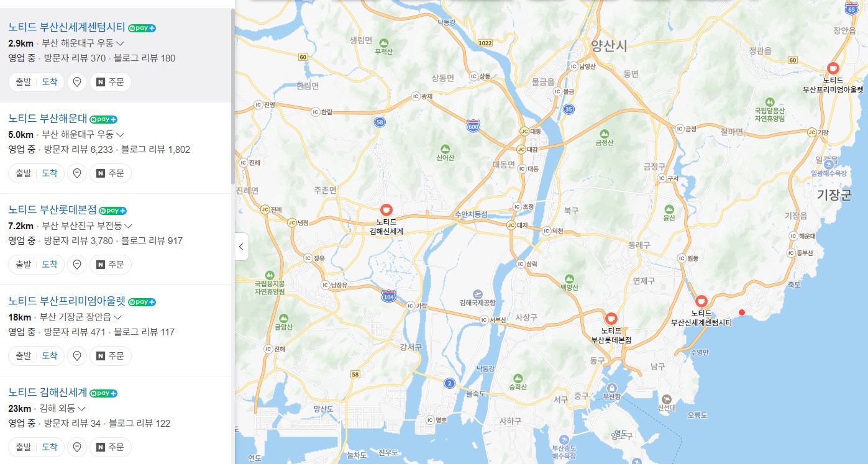The width and height of the screenshot is (868, 464).
Task: Expand address chevron for 부산 기장군 장안읍
Action: coord(117,317)
